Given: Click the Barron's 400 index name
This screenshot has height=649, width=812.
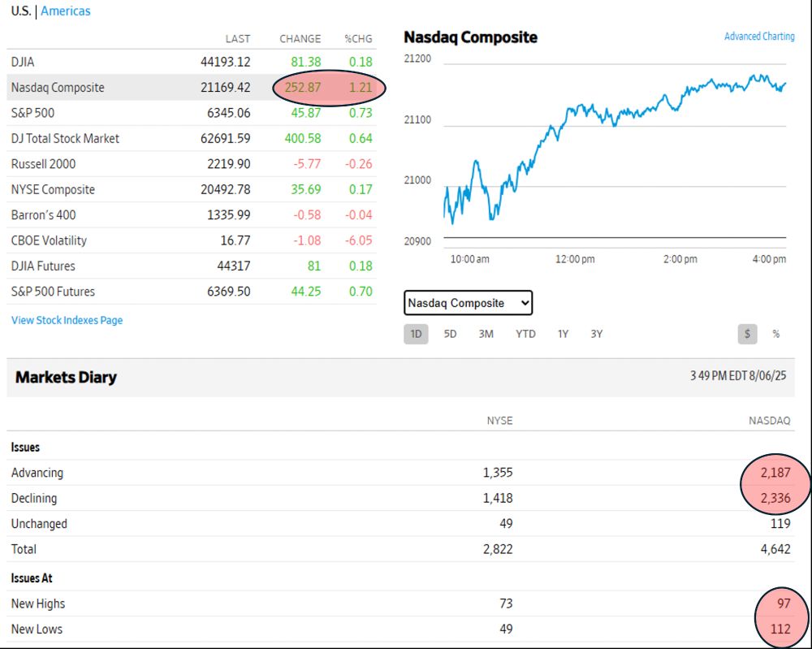Looking at the screenshot, I should (44, 215).
